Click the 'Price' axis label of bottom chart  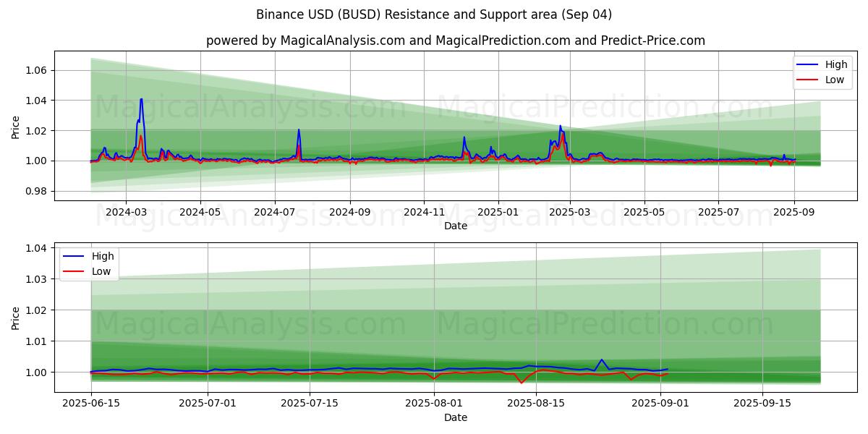pos(16,318)
